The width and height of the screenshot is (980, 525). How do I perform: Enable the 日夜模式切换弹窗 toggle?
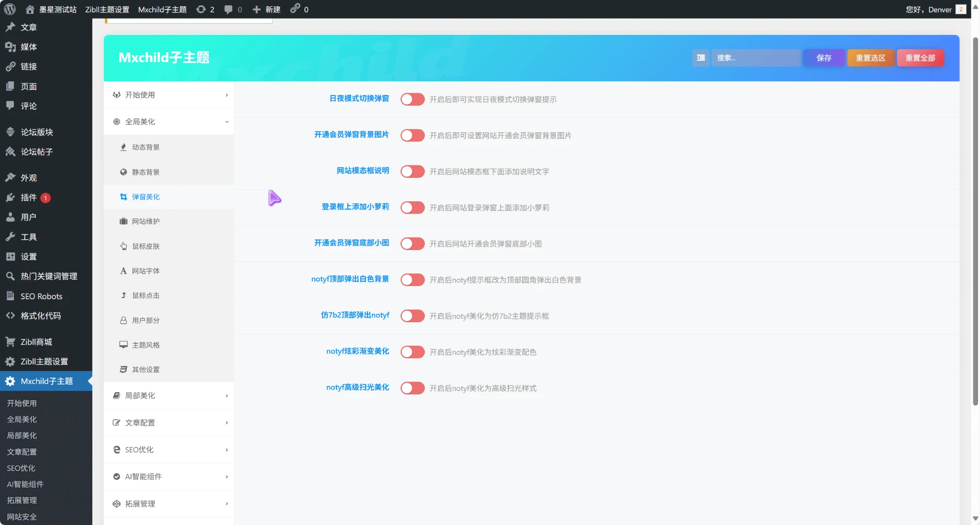click(x=412, y=99)
